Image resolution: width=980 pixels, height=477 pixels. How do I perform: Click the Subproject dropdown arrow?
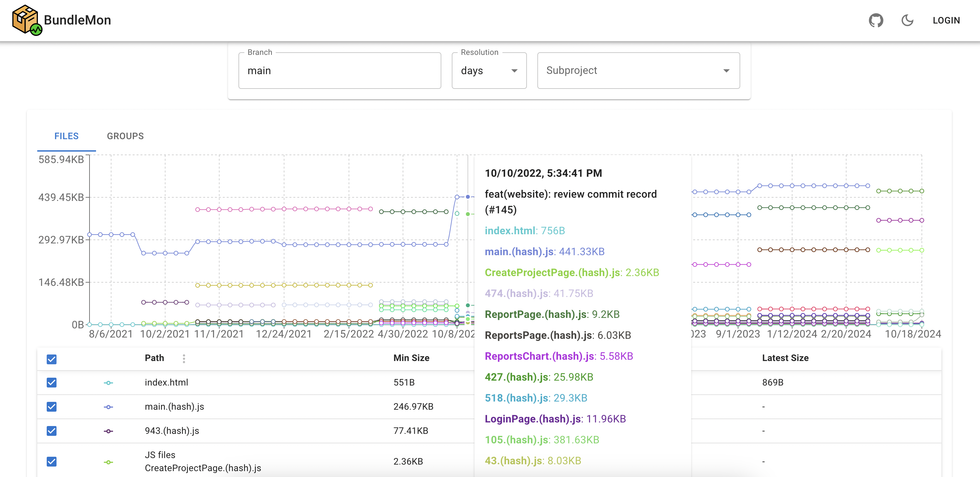(x=726, y=71)
